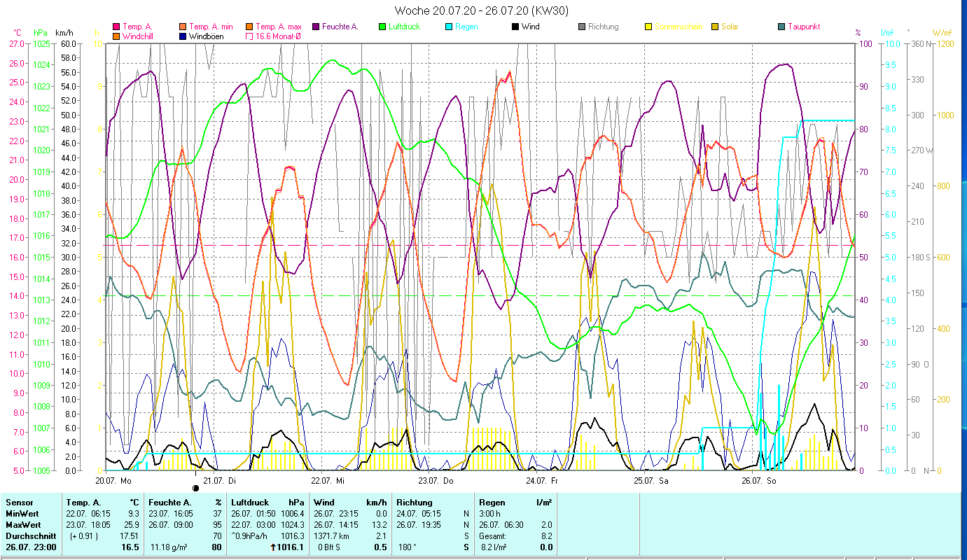Select the cyan Regen legend swatch
The image size is (967, 560).
pyautogui.click(x=449, y=27)
